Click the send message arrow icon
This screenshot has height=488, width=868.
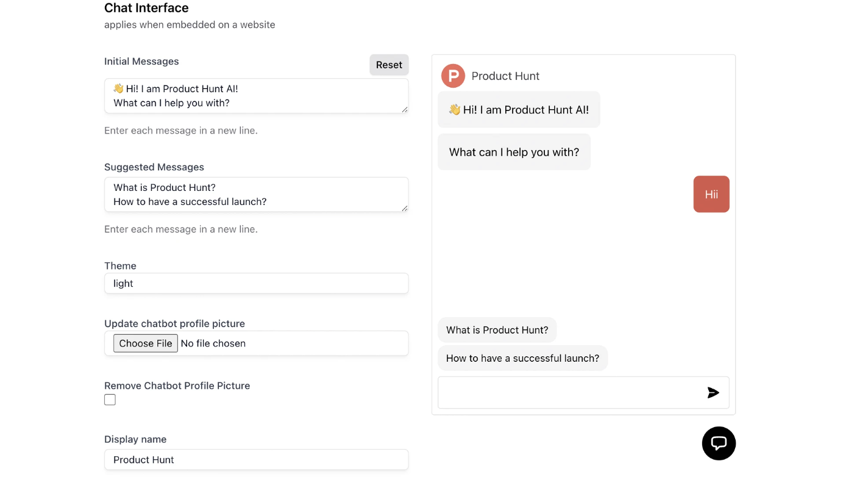pyautogui.click(x=713, y=393)
